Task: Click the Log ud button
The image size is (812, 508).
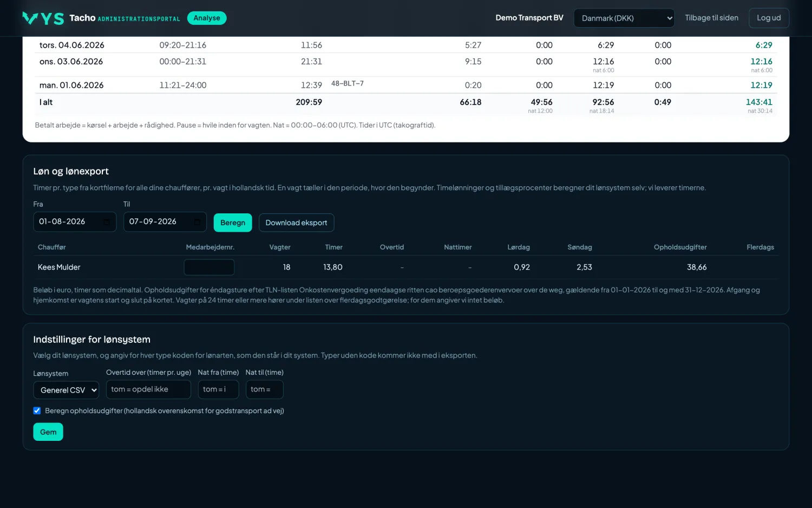Action: click(769, 18)
